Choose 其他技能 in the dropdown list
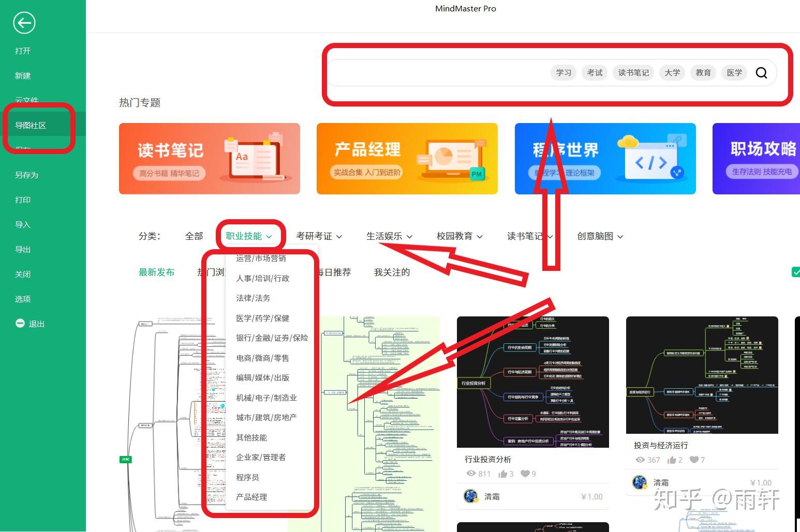Viewport: 800px width, 532px height. point(251,437)
